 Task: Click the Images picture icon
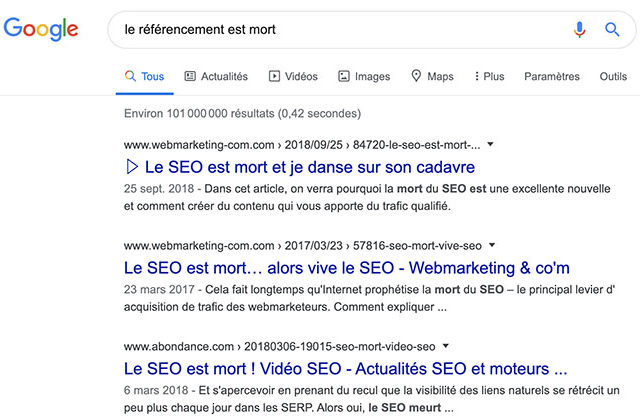point(344,76)
